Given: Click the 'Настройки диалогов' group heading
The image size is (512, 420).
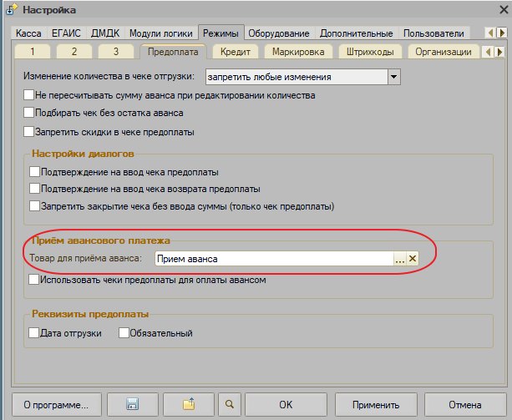Looking at the screenshot, I should click(x=83, y=154).
